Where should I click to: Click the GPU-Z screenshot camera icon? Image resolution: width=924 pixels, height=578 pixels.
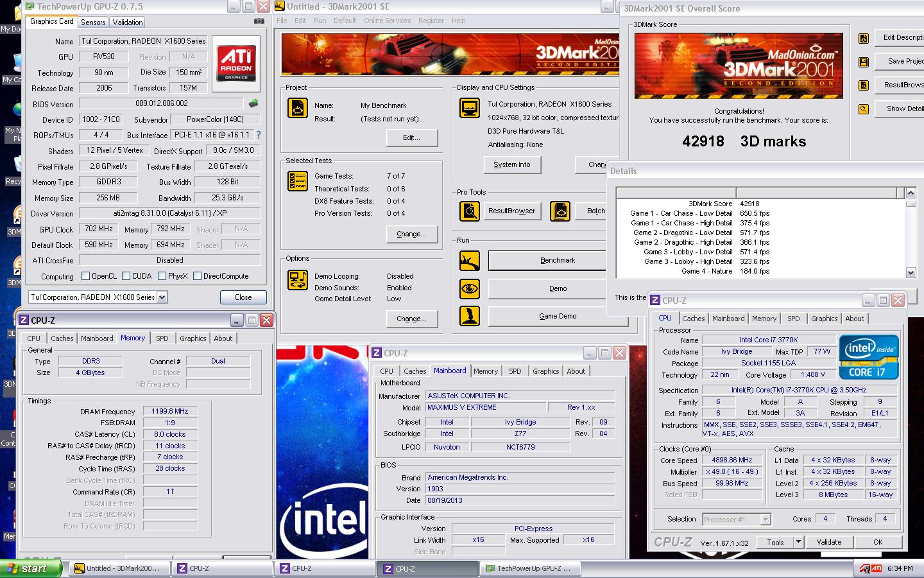tap(259, 21)
